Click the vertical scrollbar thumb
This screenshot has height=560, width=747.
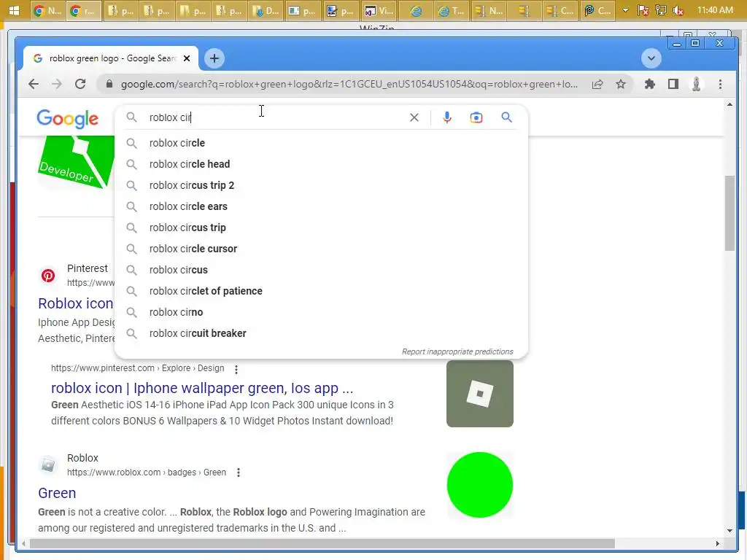click(729, 213)
